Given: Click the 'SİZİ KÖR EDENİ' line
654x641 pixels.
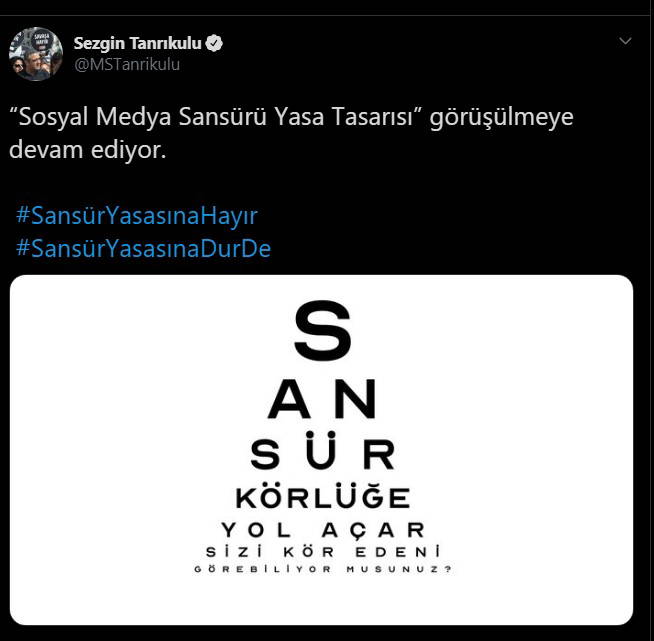Looking at the screenshot, I should tap(323, 551).
